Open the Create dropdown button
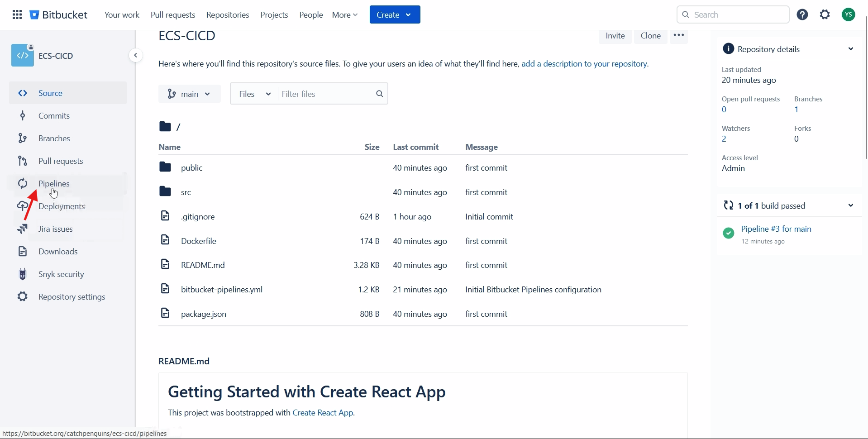 [395, 14]
